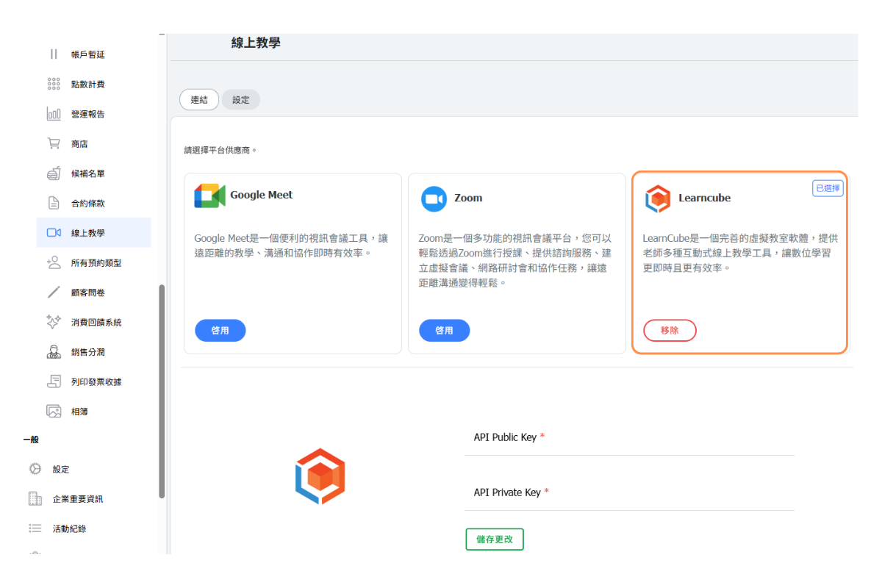882x588 pixels.
Task: Open the 商店 shopping cart icon
Action: point(54,144)
